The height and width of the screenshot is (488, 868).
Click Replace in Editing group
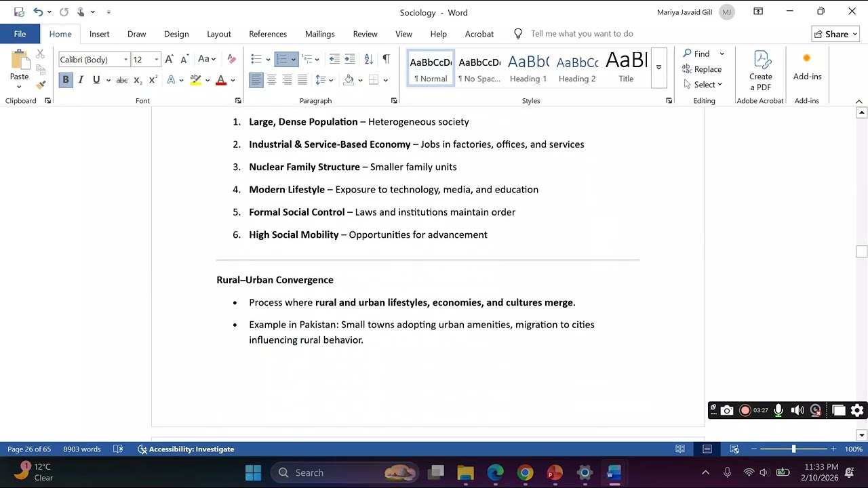point(702,69)
